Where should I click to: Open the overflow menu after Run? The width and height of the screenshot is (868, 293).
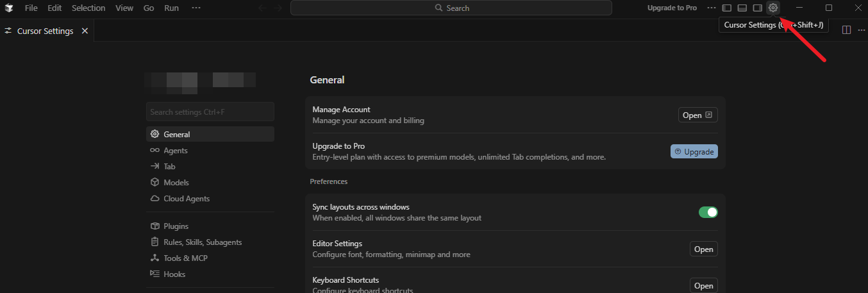pos(196,8)
